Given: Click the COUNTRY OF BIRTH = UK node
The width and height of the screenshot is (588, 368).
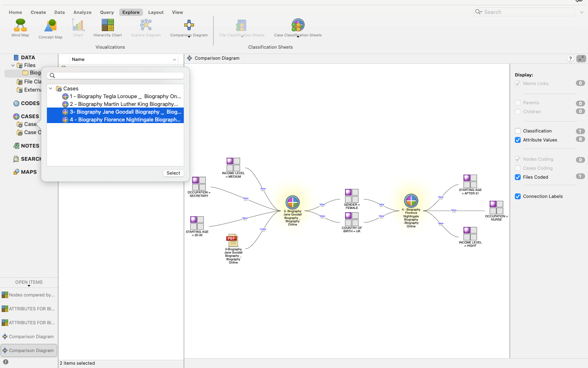Looking at the screenshot, I should point(352,222).
